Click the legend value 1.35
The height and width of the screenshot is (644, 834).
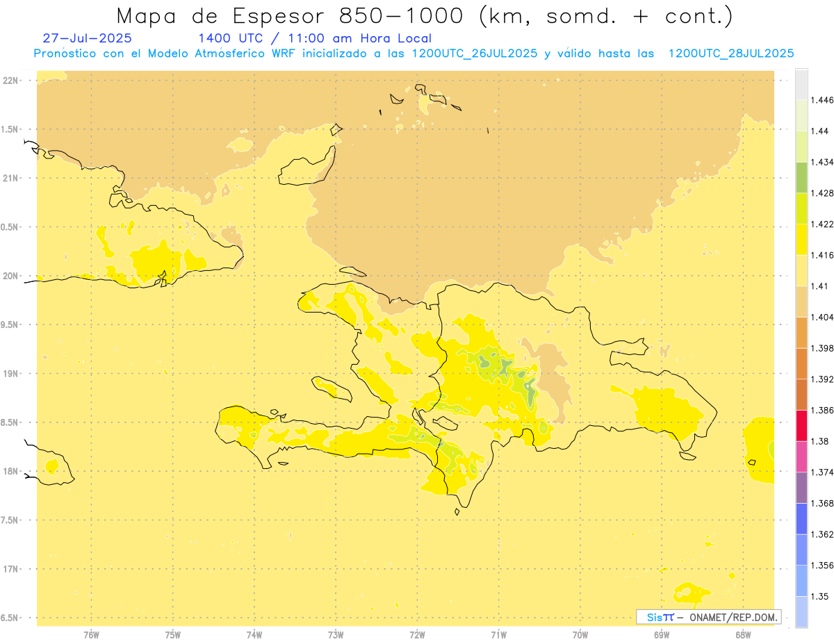click(x=819, y=596)
